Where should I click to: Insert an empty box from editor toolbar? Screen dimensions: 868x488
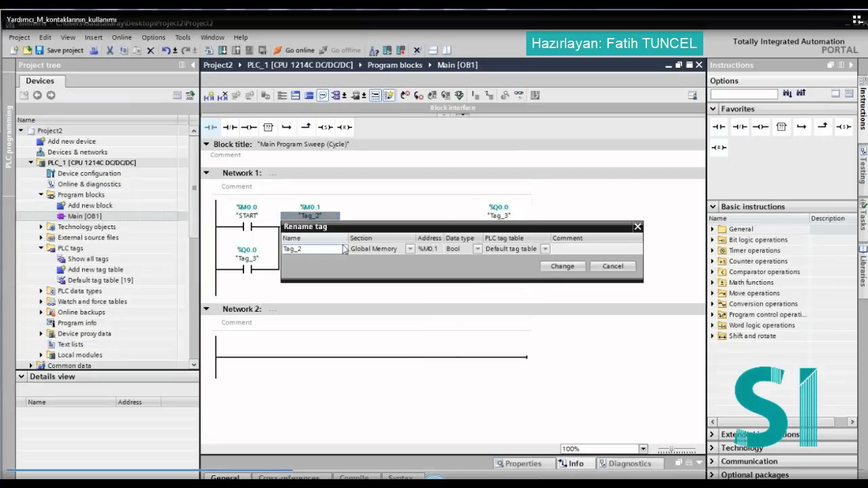268,127
